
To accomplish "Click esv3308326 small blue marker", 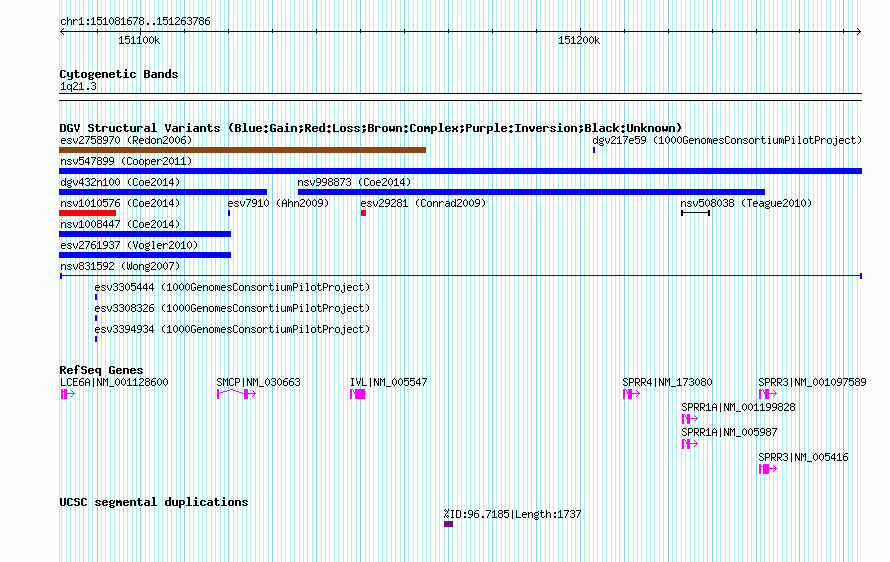I will point(96,318).
